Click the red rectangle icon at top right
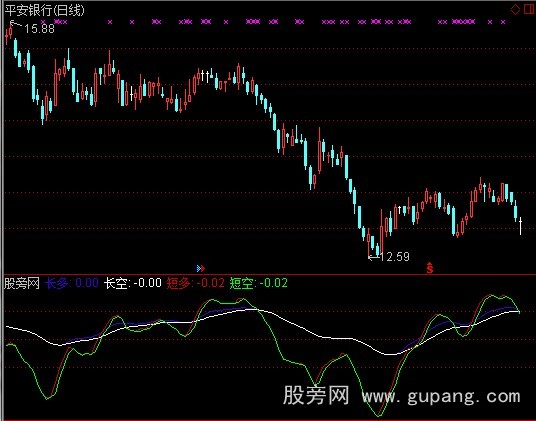Screen dimensions: 536x421 (529, 9)
